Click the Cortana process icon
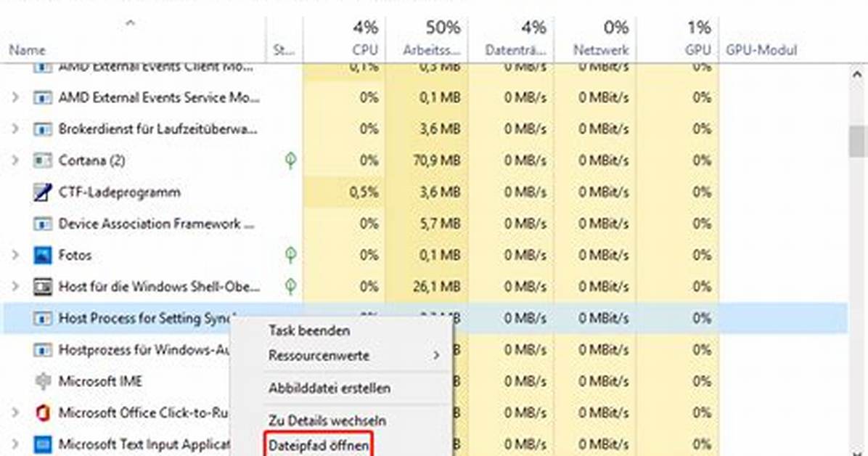 (x=43, y=161)
